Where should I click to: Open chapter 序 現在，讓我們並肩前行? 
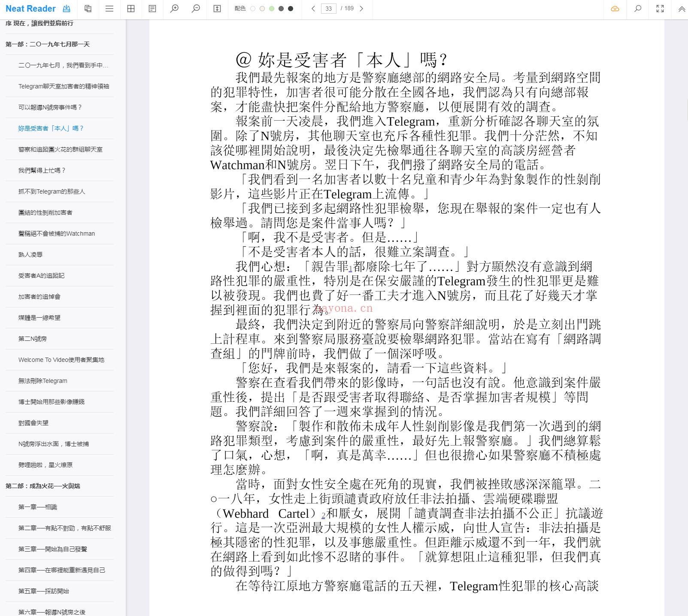pyautogui.click(x=39, y=23)
